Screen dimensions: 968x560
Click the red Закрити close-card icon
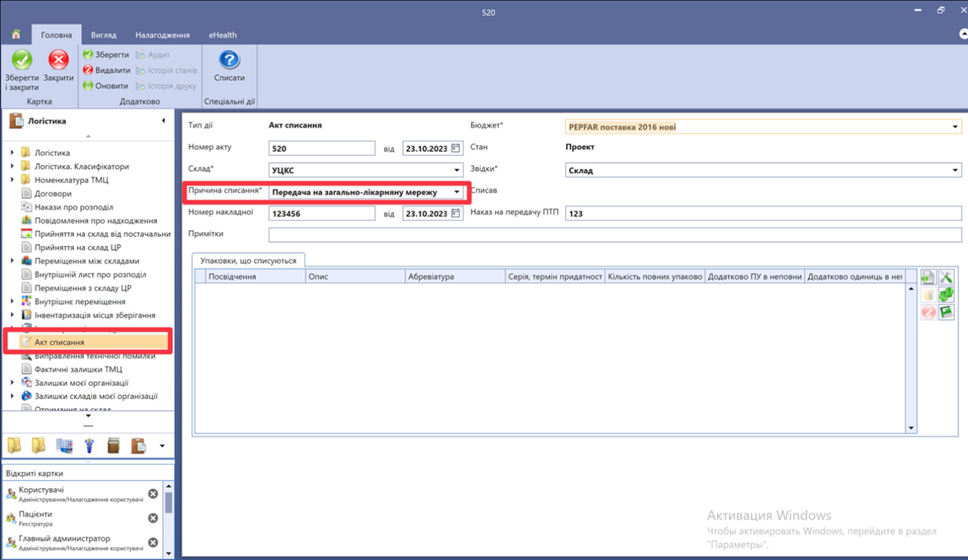click(x=58, y=60)
